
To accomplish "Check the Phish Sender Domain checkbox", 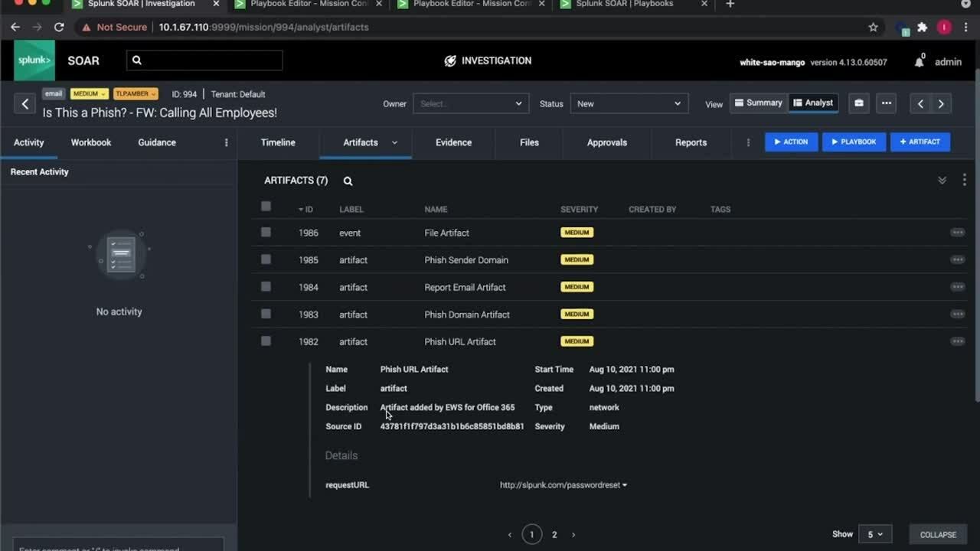I will pos(266,259).
